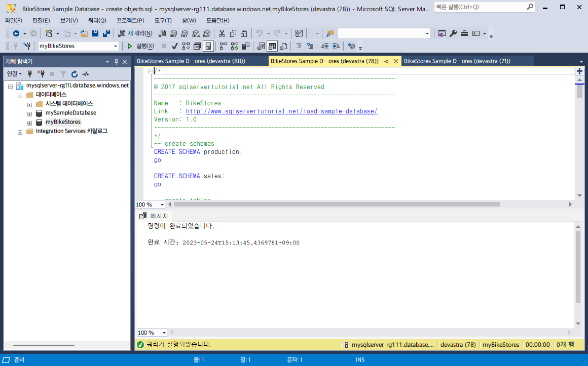Click the Paste clipboard icon

(244, 34)
